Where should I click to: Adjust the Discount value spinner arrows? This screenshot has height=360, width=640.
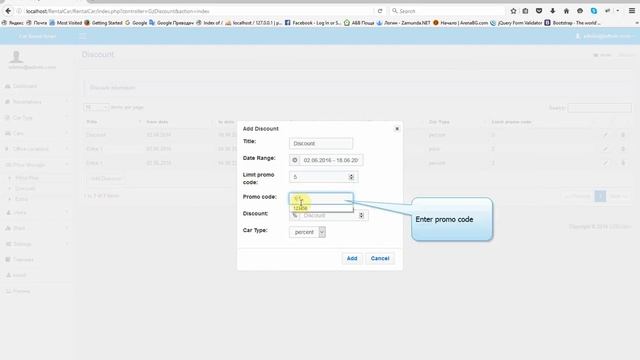[361, 215]
